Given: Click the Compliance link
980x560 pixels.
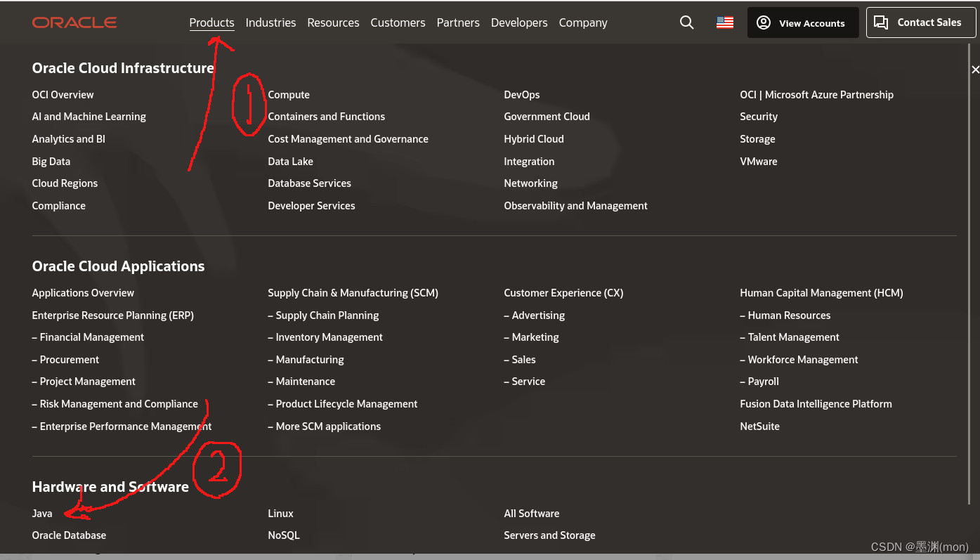Looking at the screenshot, I should [x=59, y=206].
